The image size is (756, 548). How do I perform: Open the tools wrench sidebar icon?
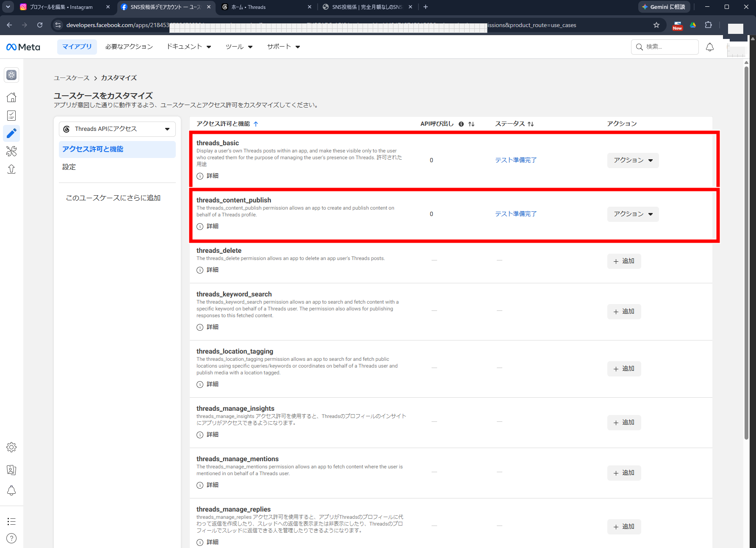click(x=11, y=151)
